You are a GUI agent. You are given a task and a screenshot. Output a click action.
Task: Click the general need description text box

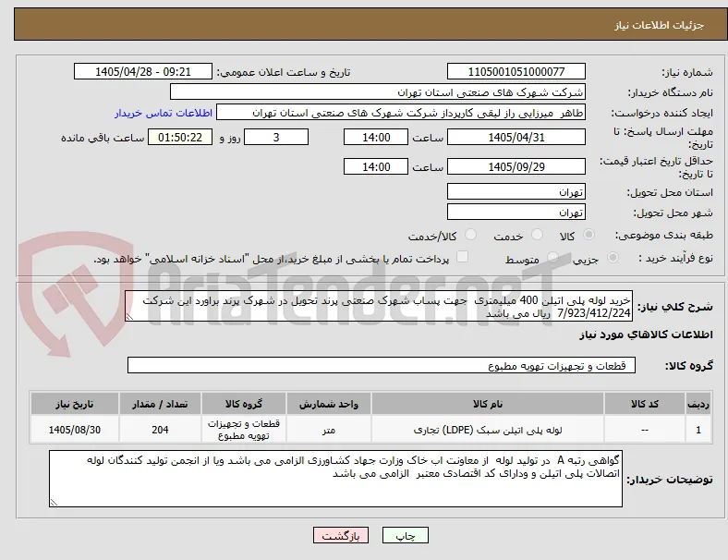[x=379, y=307]
